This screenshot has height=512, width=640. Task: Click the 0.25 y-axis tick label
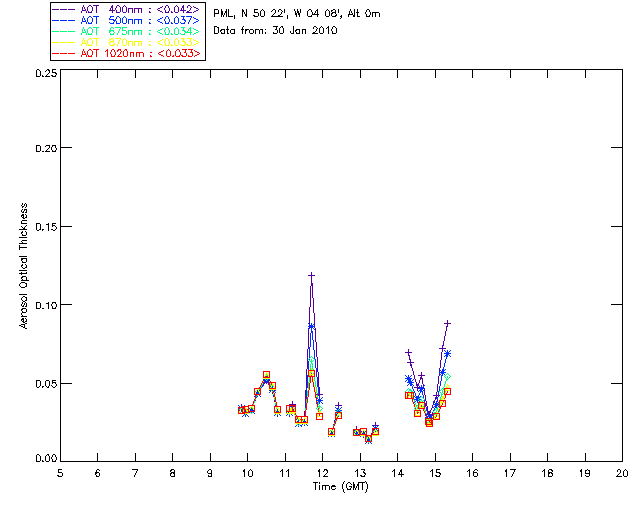(46, 73)
